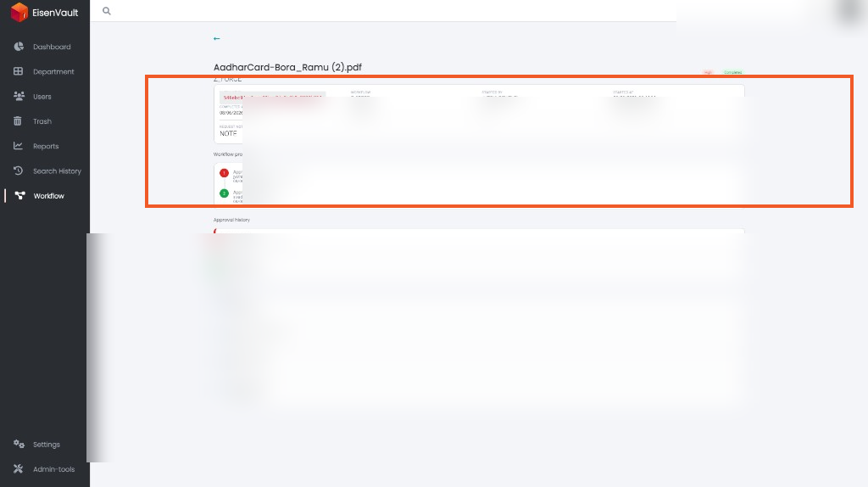The height and width of the screenshot is (487, 868).
Task: Click the NOTE request text
Action: [x=228, y=133]
